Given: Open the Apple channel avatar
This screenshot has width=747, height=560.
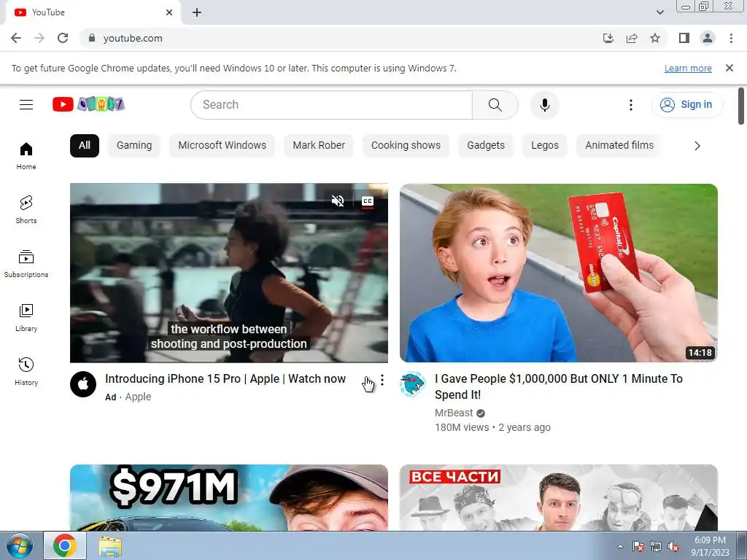Looking at the screenshot, I should [x=83, y=384].
